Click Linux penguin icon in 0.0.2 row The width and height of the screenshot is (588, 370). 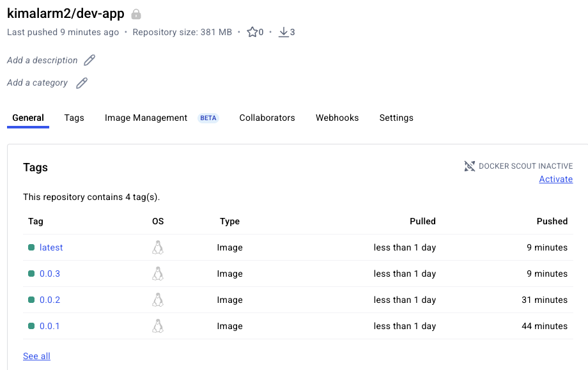pyautogui.click(x=158, y=300)
